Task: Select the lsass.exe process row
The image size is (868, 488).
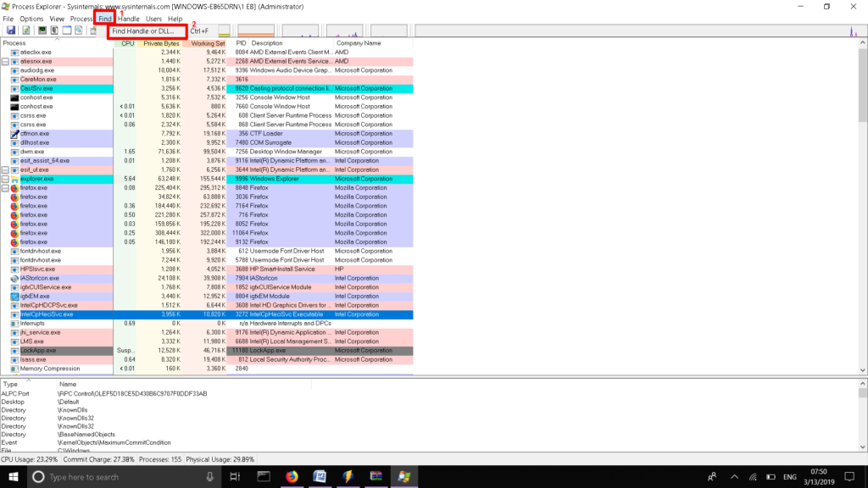Action: 207,359
